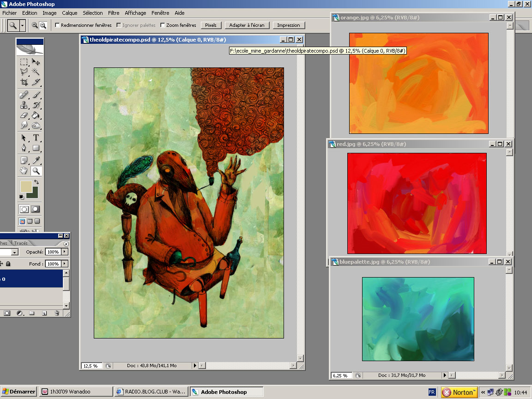
Task: Switch to Quick Mask mode
Action: point(36,209)
